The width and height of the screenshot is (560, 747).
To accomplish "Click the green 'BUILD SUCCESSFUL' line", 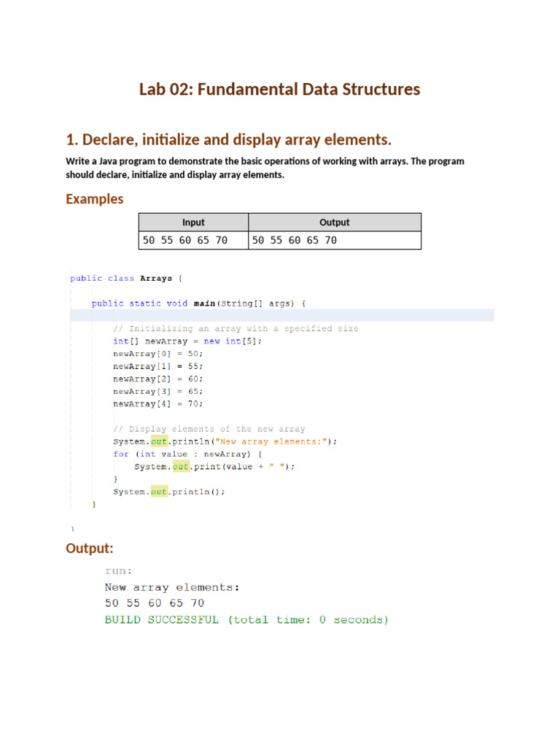I will coord(246,620).
